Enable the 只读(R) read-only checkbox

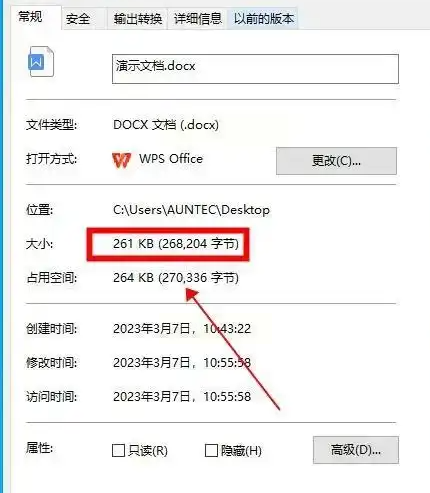click(118, 450)
